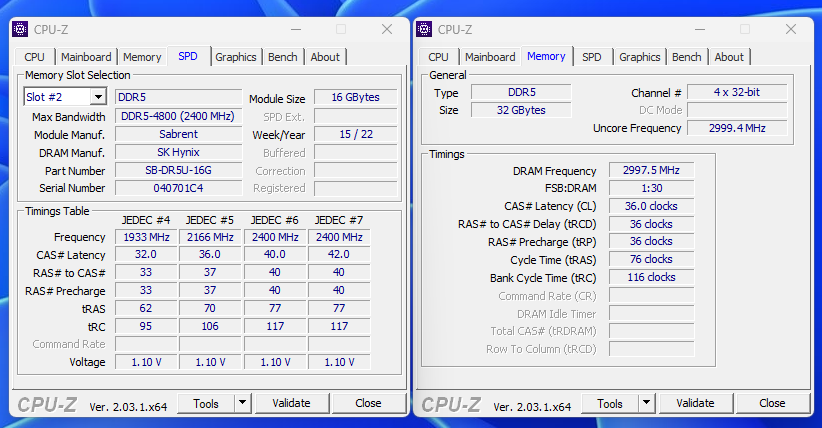Click FSB:DRAM ratio 1:30 value

[651, 188]
